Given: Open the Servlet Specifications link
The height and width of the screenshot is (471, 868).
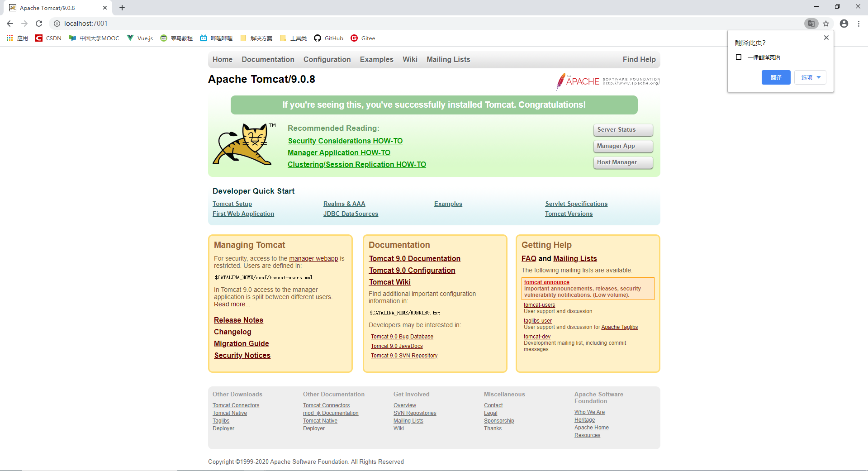Looking at the screenshot, I should pos(576,204).
